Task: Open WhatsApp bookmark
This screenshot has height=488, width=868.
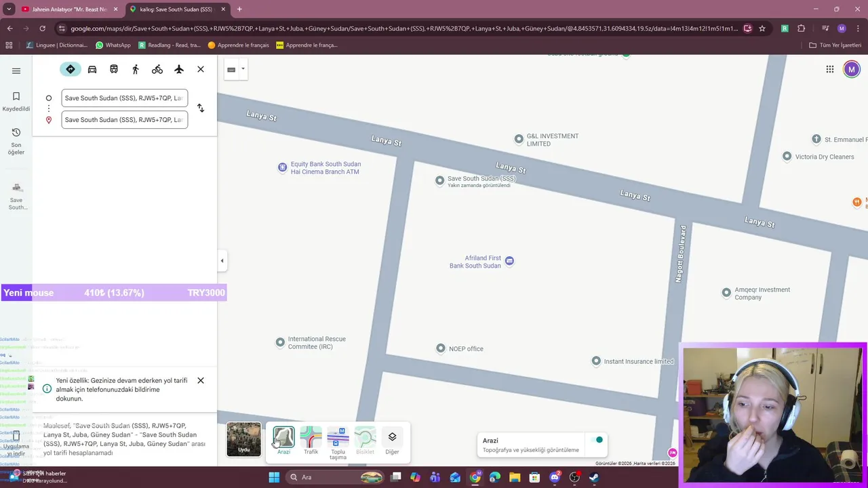Action: pos(113,45)
